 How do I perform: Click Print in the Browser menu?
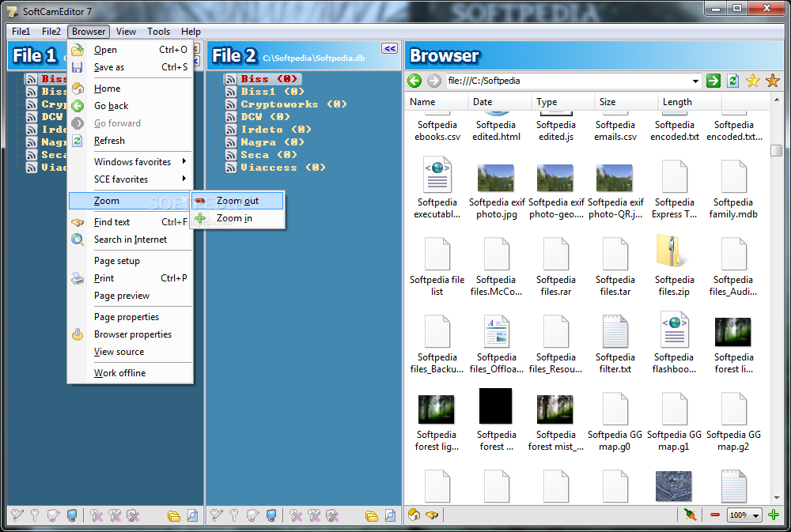[131, 278]
